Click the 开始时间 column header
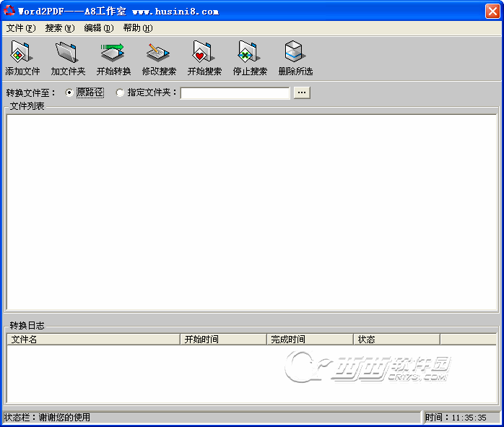This screenshot has height=427, width=504. 223,340
